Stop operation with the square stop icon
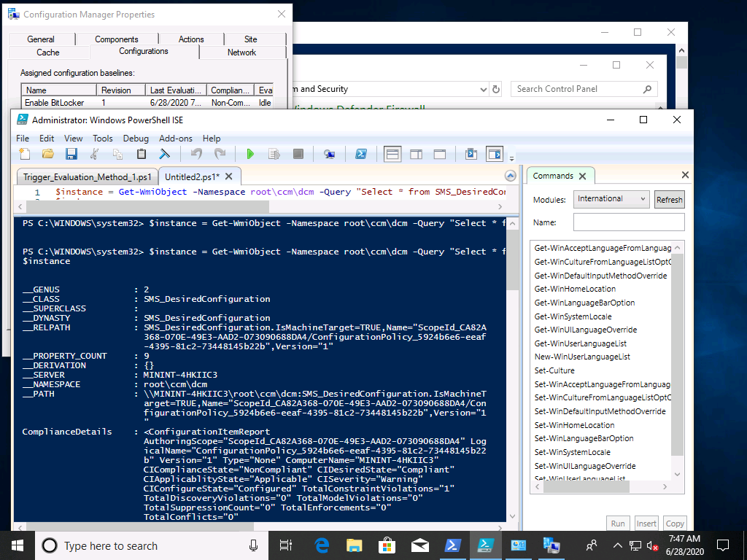Viewport: 747px width, 560px height. coord(298,154)
